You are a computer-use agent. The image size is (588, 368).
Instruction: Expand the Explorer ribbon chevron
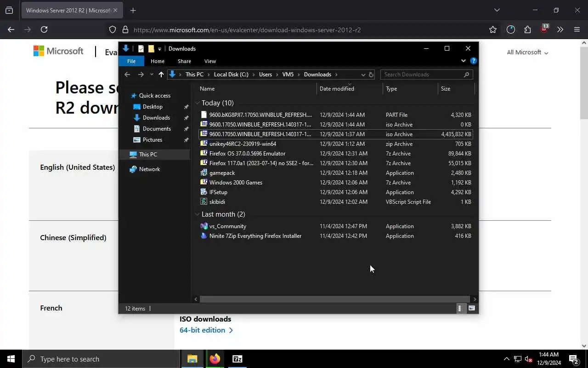click(x=463, y=61)
